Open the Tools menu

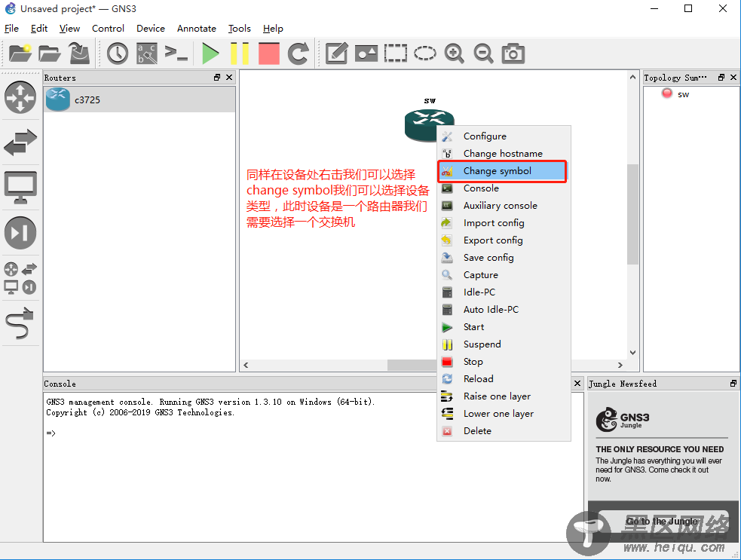point(239,29)
